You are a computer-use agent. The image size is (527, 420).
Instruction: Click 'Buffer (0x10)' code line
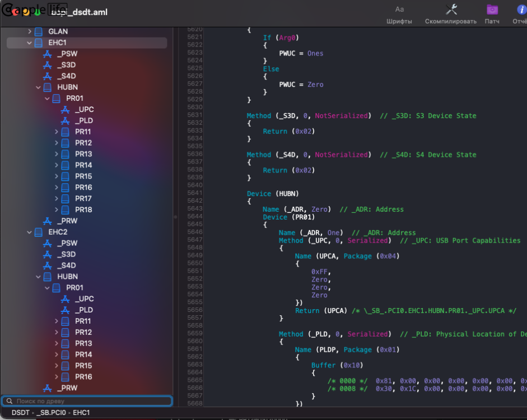(337, 365)
